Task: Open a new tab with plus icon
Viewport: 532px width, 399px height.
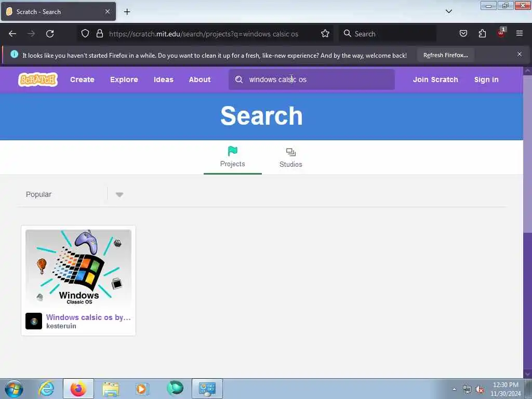Action: (127, 12)
